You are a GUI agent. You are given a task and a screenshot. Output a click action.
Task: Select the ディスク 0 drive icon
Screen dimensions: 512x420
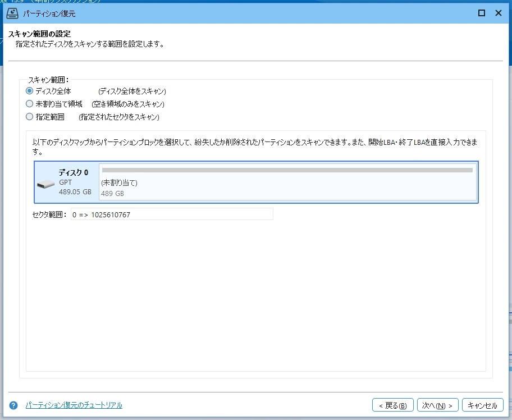tap(45, 184)
